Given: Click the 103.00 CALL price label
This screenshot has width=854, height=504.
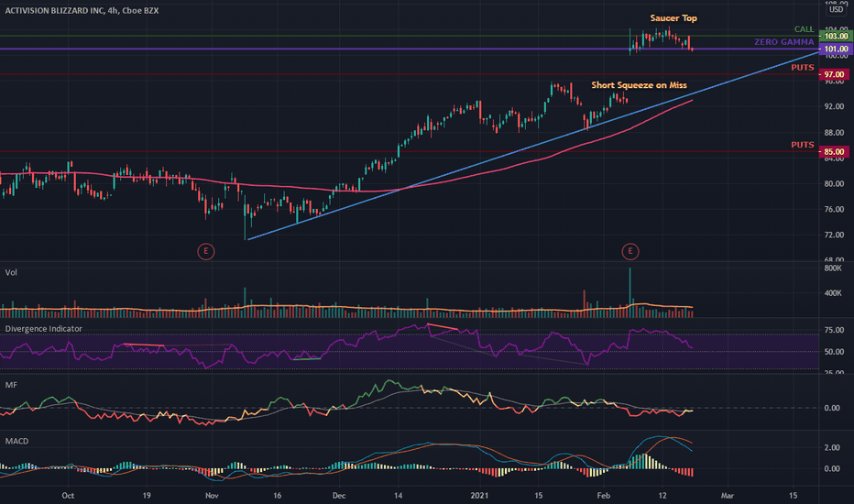Looking at the screenshot, I should tap(836, 36).
